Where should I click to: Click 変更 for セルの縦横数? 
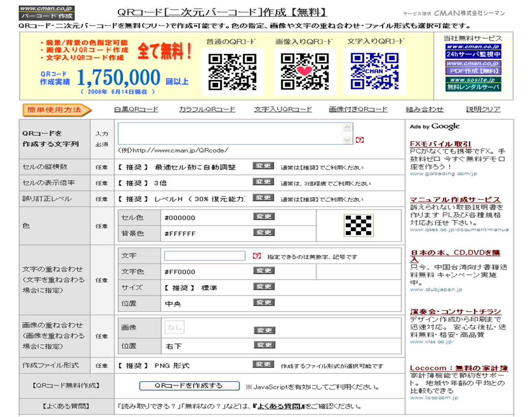[x=263, y=166]
